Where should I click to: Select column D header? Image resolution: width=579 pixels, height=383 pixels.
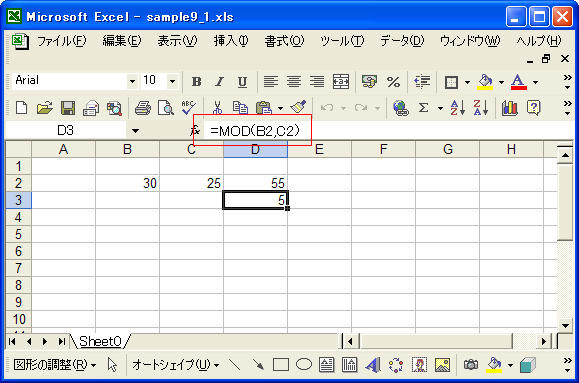[x=255, y=149]
